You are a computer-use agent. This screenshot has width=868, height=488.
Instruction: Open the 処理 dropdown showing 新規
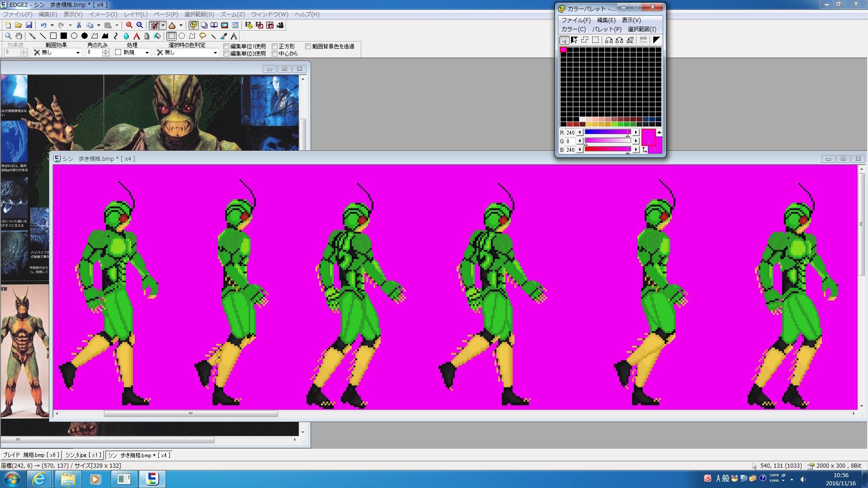click(x=132, y=52)
